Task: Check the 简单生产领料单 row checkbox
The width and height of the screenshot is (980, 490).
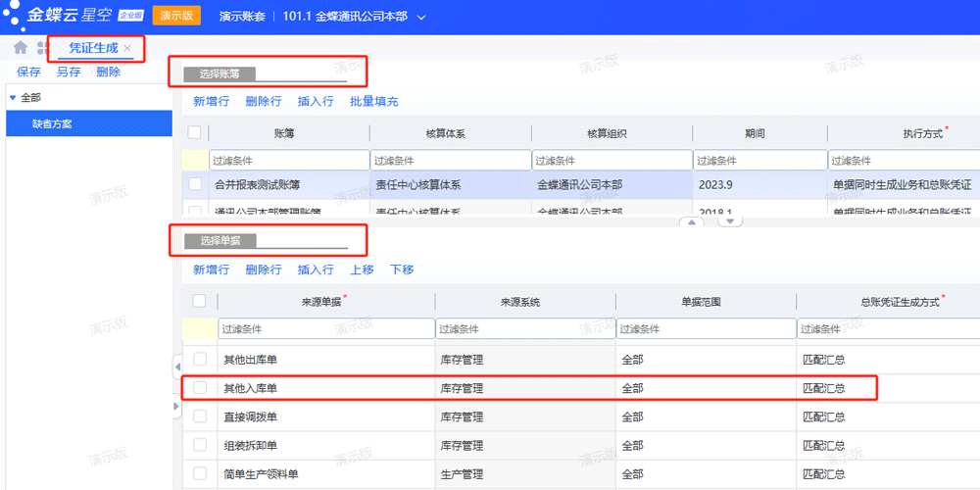Action: [x=199, y=473]
